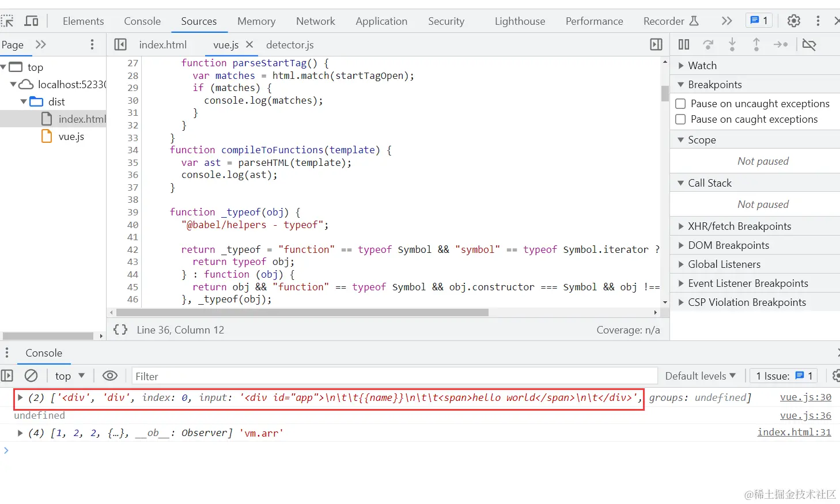Expand the logged (2) match array
This screenshot has height=504, width=840.
click(20, 397)
